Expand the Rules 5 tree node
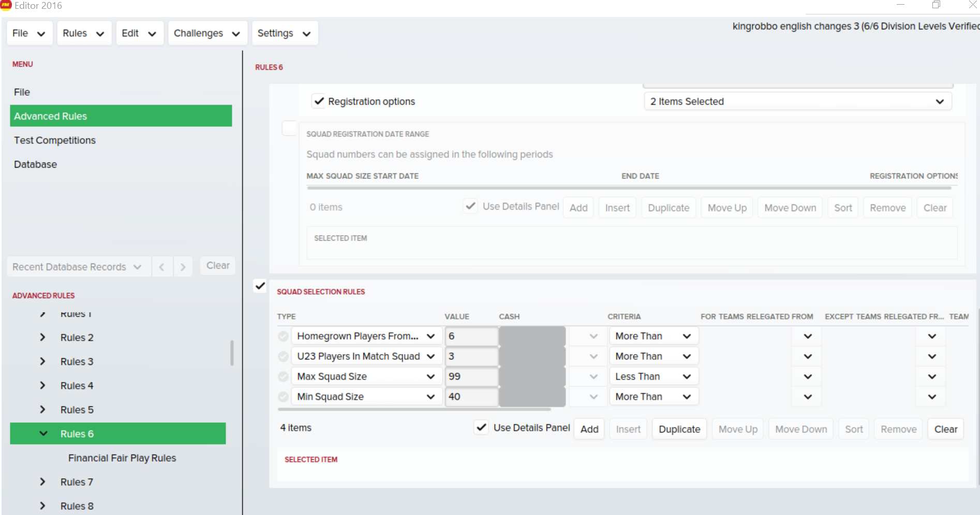 coord(43,409)
